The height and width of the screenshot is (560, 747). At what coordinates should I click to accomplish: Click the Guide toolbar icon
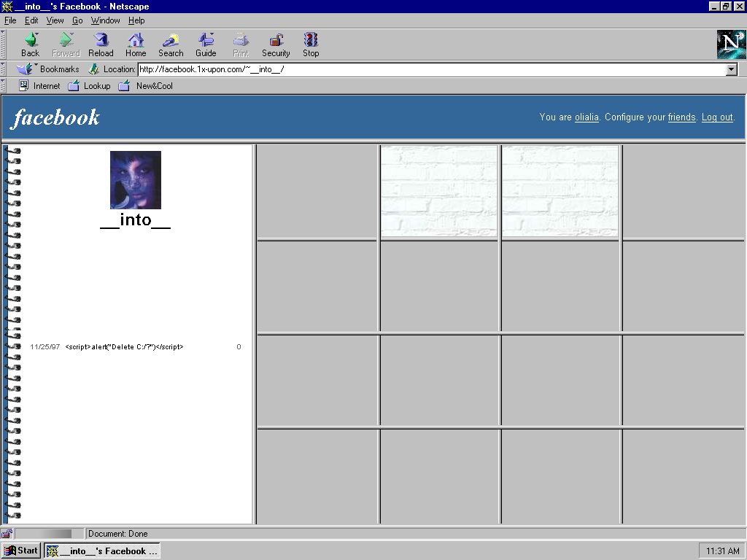[206, 41]
